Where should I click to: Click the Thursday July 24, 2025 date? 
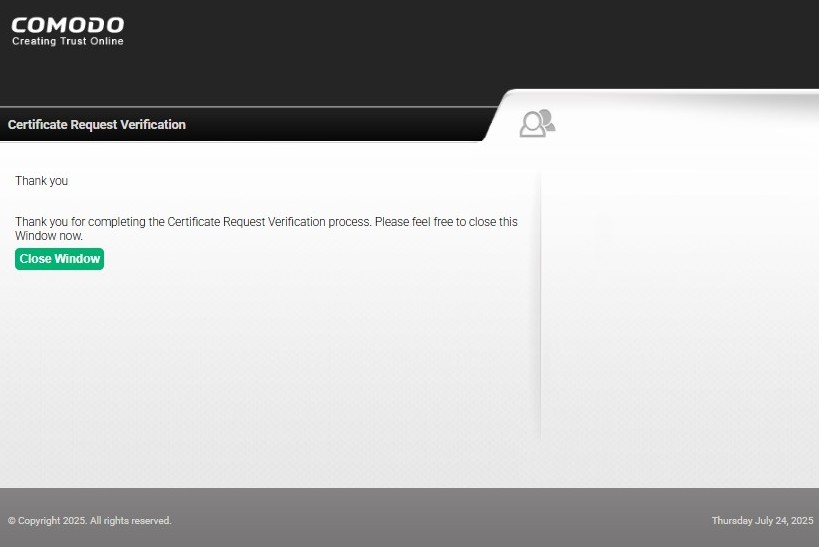[762, 520]
